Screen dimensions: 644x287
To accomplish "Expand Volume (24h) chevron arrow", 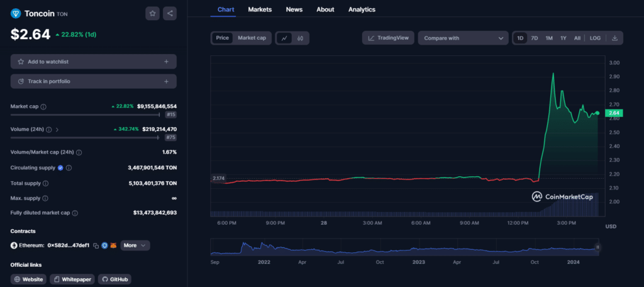I will tap(57, 130).
